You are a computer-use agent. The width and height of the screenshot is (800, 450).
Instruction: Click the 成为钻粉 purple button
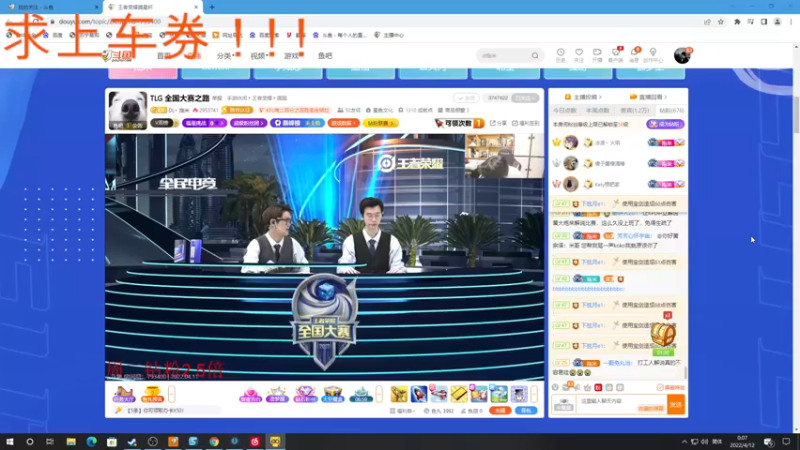tap(665, 124)
